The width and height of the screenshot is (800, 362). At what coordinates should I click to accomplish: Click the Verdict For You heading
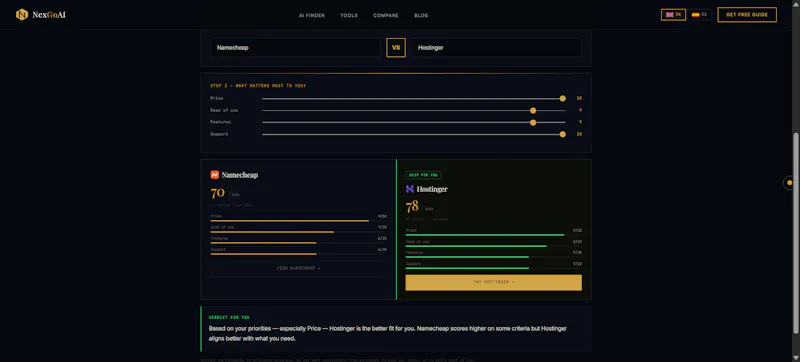pyautogui.click(x=229, y=317)
